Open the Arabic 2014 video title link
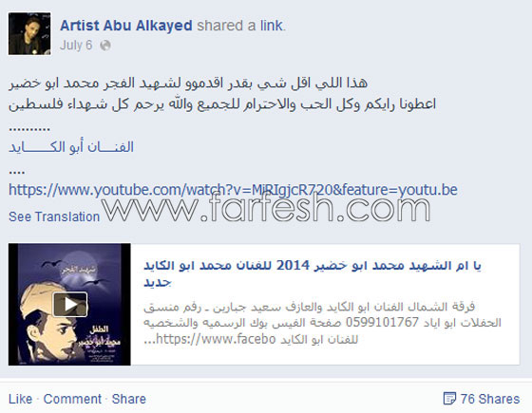 click(313, 273)
